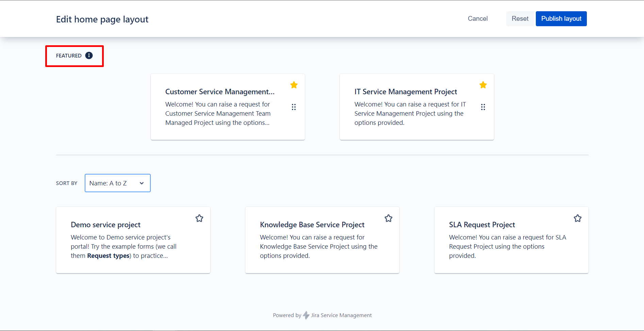Open the drag handle on IT Service Management Project card
Image resolution: width=644 pixels, height=331 pixels.
pyautogui.click(x=483, y=107)
